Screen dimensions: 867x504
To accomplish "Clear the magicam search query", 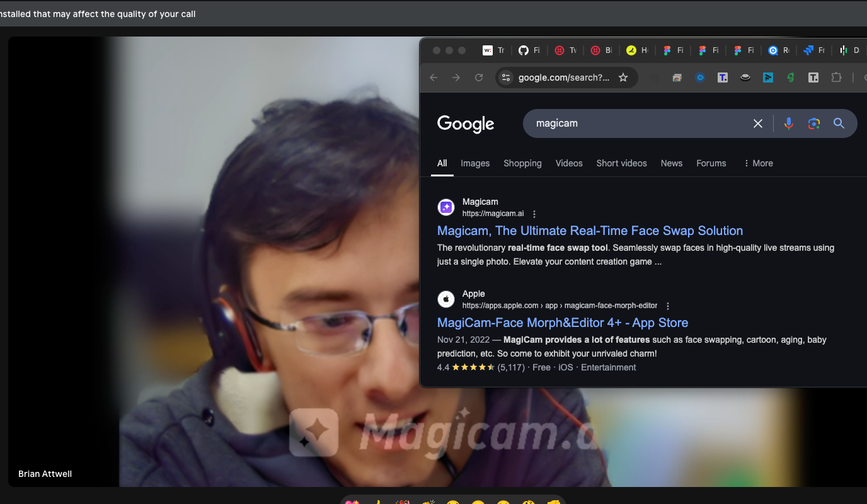I will point(758,123).
